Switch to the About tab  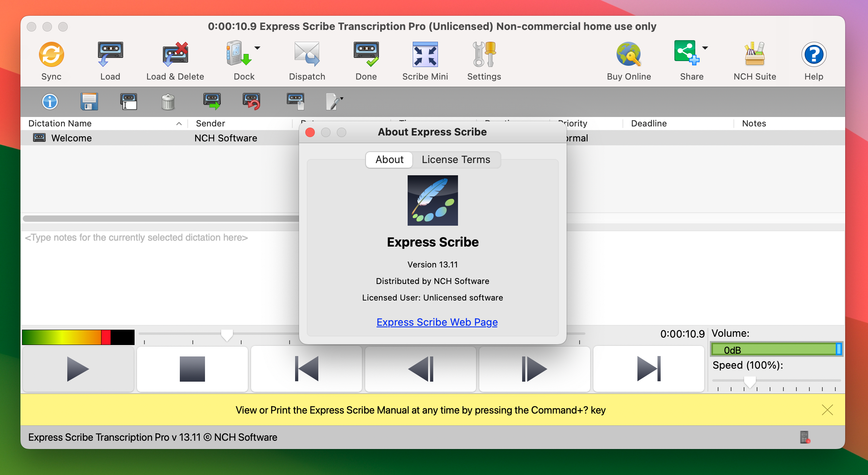pyautogui.click(x=390, y=159)
